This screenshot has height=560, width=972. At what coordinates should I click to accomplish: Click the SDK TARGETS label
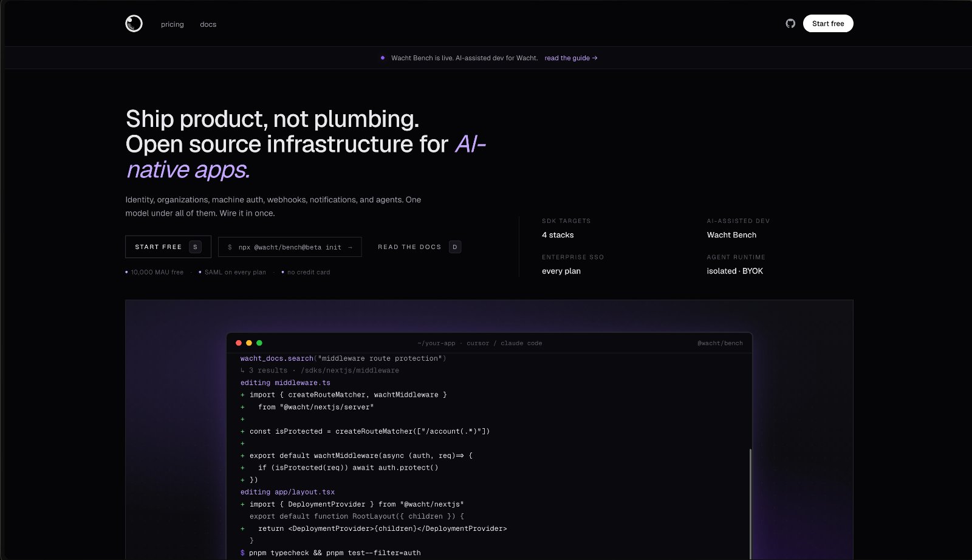click(x=566, y=221)
